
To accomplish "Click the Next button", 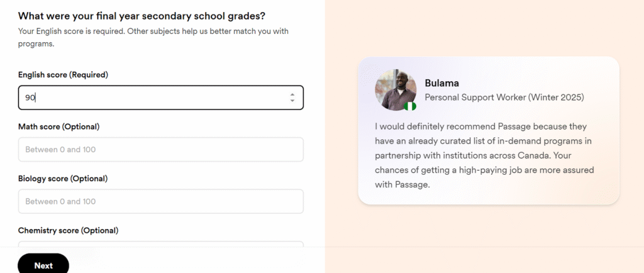I will (43, 264).
